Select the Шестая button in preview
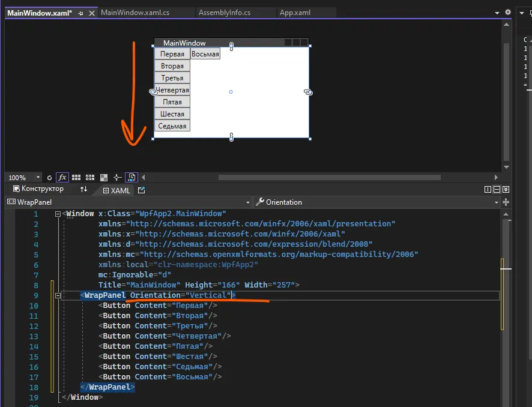The height and width of the screenshot is (407, 532). [x=172, y=114]
